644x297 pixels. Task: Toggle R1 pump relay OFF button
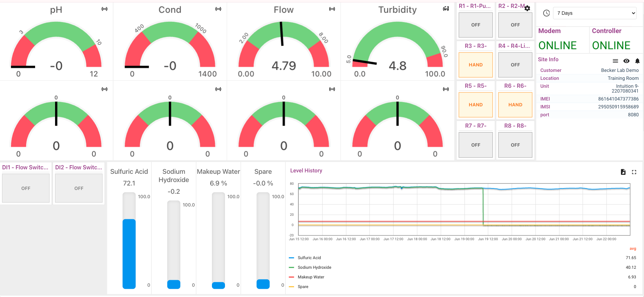tap(476, 25)
